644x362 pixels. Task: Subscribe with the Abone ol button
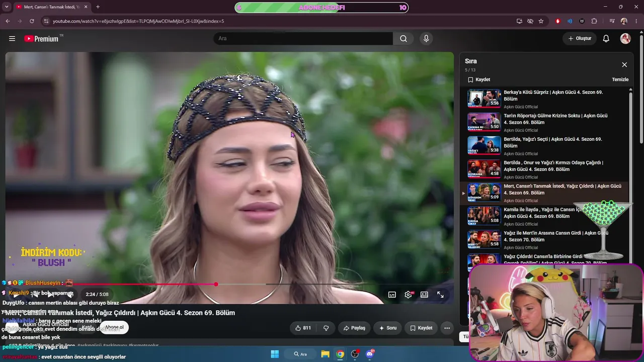(114, 327)
